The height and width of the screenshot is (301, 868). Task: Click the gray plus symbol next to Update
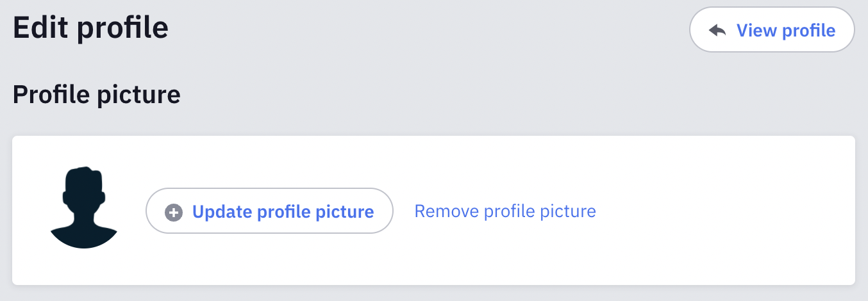174,212
